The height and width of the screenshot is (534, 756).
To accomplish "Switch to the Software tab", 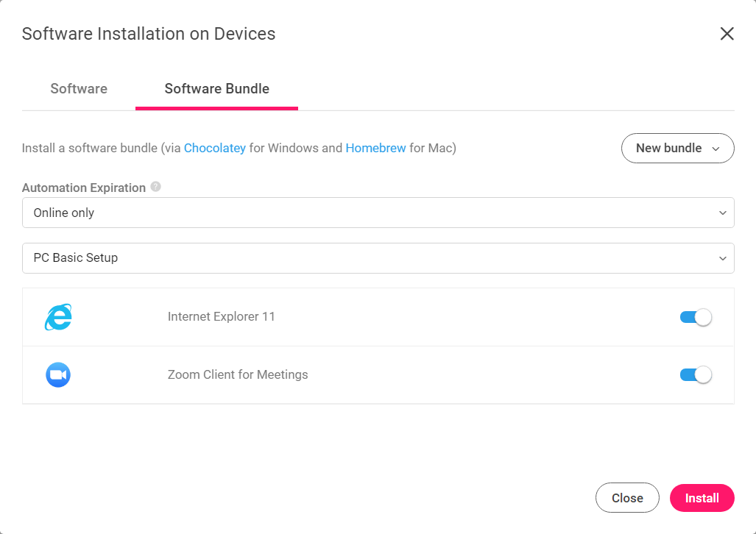I will pyautogui.click(x=79, y=89).
